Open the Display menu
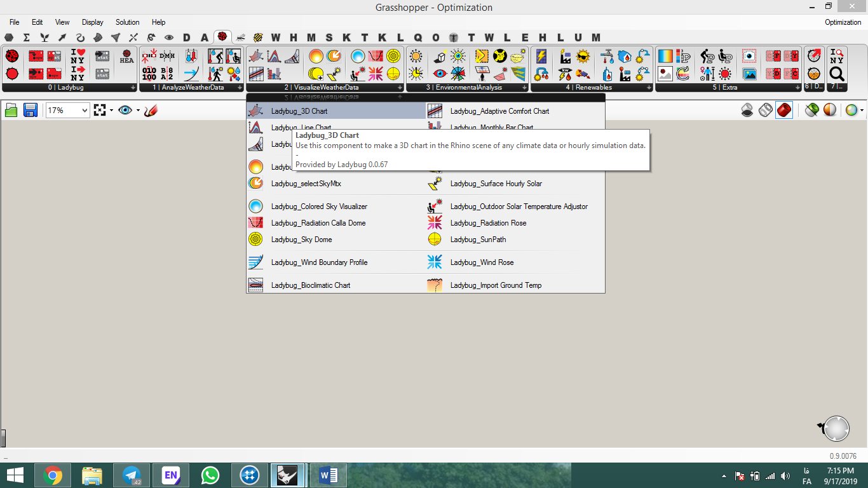 (92, 22)
